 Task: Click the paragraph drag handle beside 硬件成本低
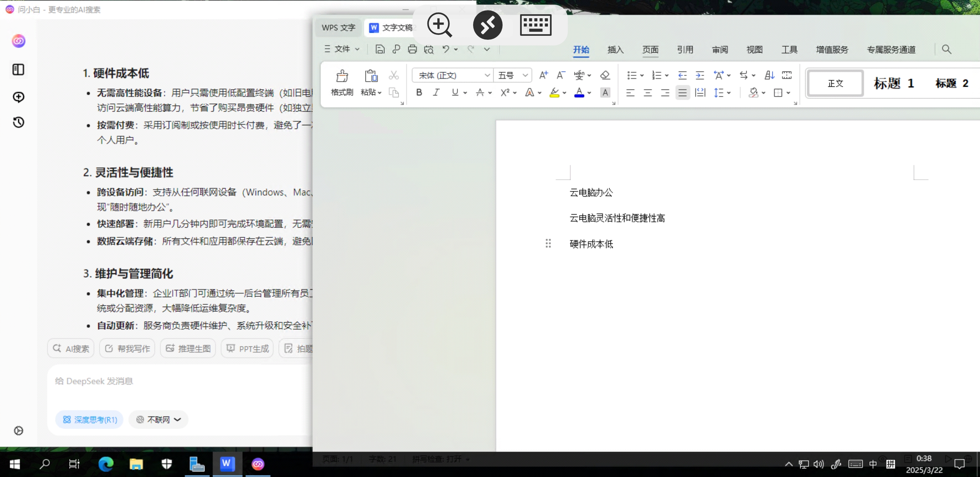(548, 243)
